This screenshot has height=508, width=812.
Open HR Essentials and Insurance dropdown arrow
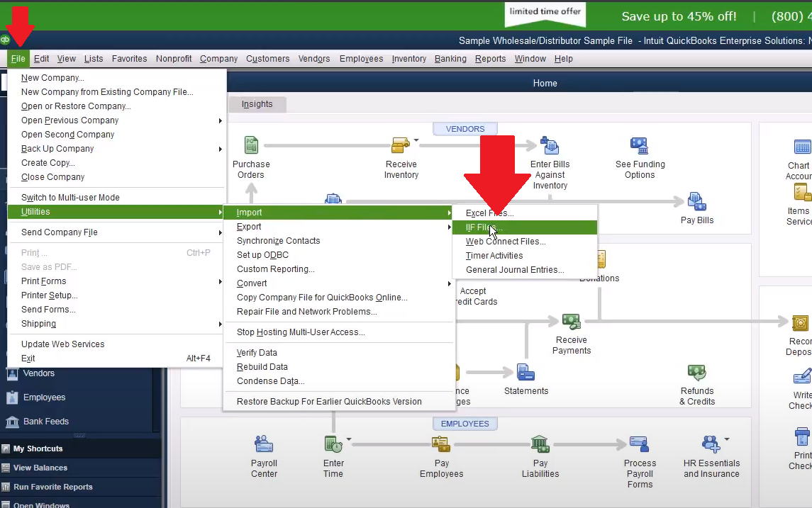point(727,440)
